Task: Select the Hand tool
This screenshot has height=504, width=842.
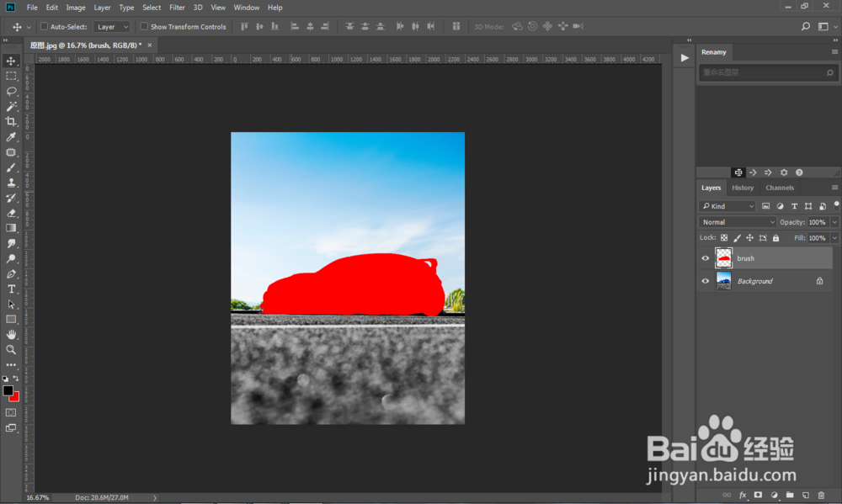Action: 11,334
